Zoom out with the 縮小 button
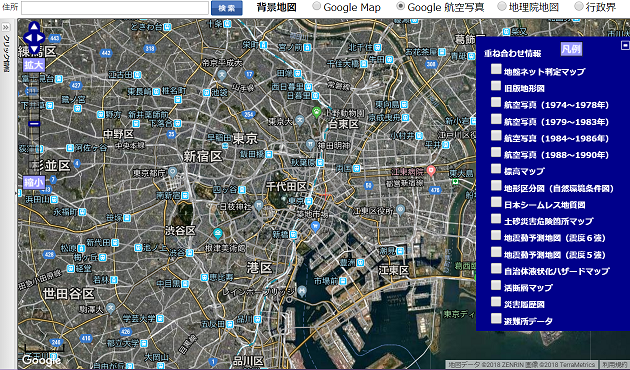 click(x=34, y=182)
